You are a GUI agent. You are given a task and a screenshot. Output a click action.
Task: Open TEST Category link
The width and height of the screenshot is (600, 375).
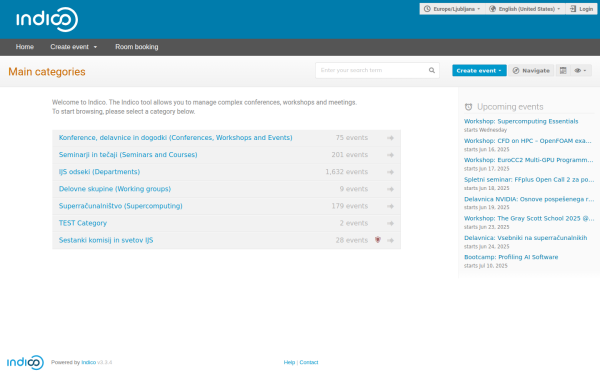point(83,223)
